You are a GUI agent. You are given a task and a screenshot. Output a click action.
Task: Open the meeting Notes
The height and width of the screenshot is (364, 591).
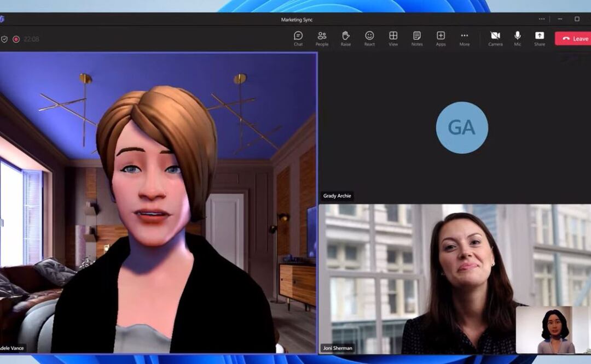(x=417, y=38)
